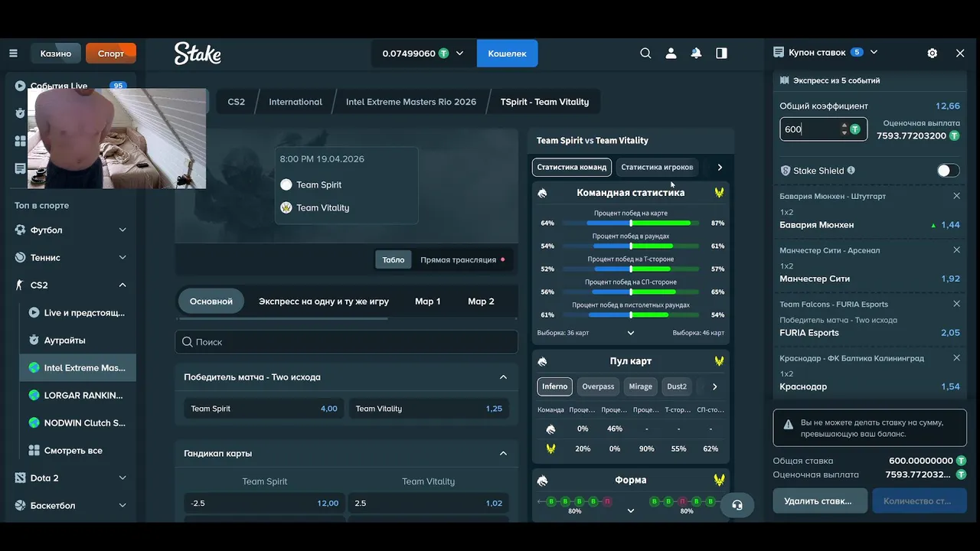The height and width of the screenshot is (551, 980).
Task: Expand the Dota 2 sidebar section
Action: click(122, 478)
